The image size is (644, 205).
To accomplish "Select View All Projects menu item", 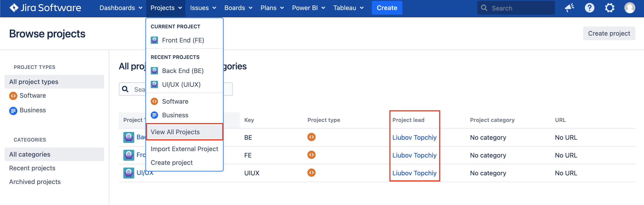I will 175,132.
